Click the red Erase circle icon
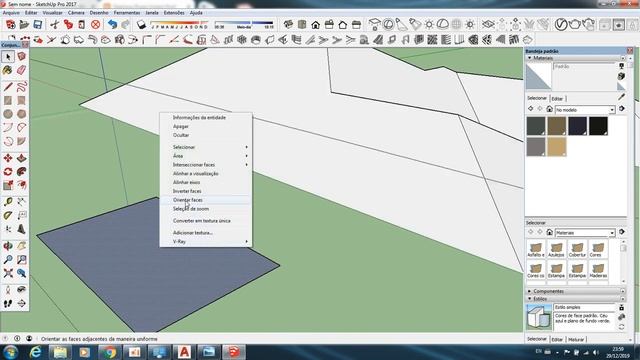This screenshot has height=360, width=640. coord(96,24)
